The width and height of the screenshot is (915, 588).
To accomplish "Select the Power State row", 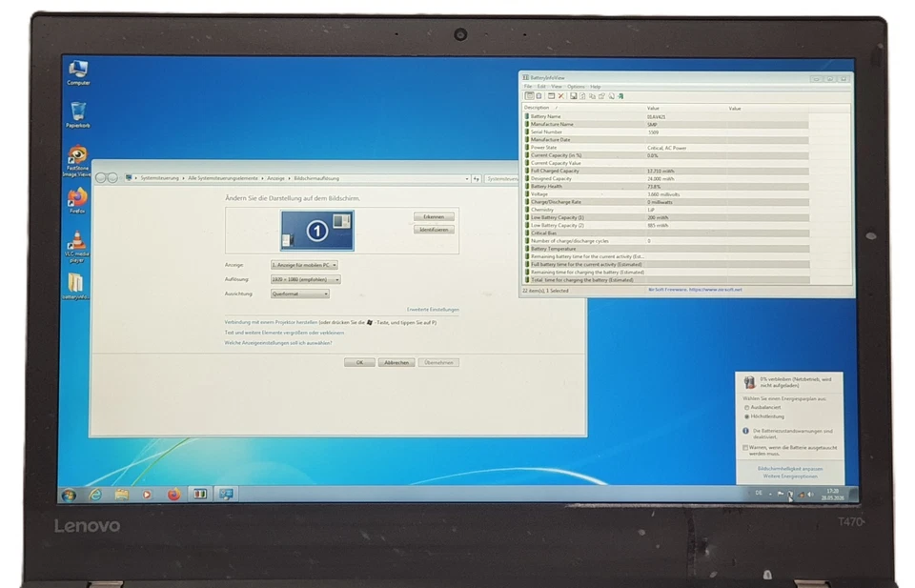I will (x=666, y=148).
